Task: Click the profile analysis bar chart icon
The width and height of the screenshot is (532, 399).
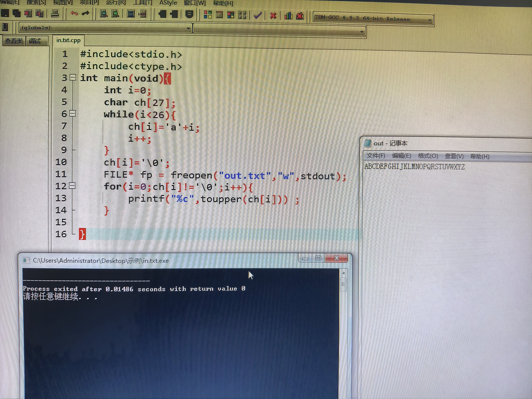Action: coord(288,16)
